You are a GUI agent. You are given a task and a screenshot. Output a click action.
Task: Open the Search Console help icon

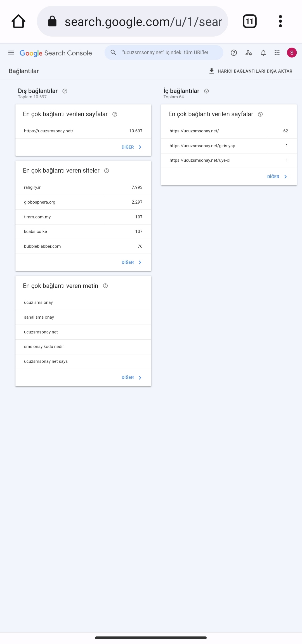click(234, 53)
